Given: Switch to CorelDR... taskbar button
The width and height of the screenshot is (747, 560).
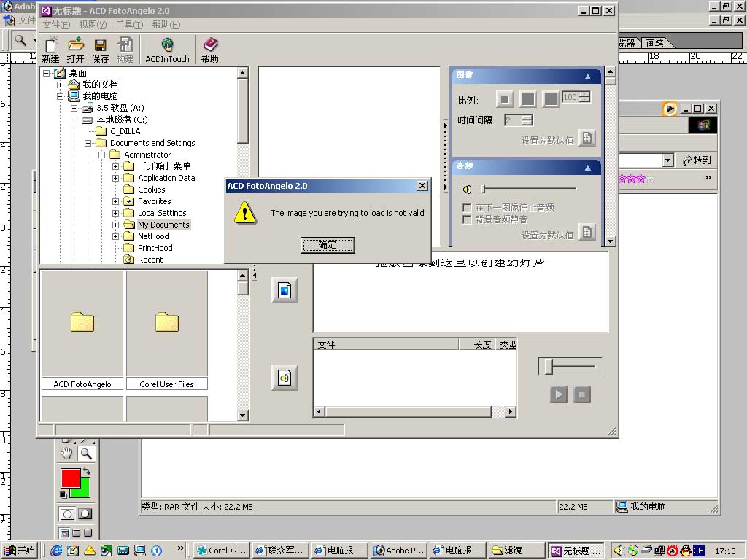Looking at the screenshot, I should 222,551.
